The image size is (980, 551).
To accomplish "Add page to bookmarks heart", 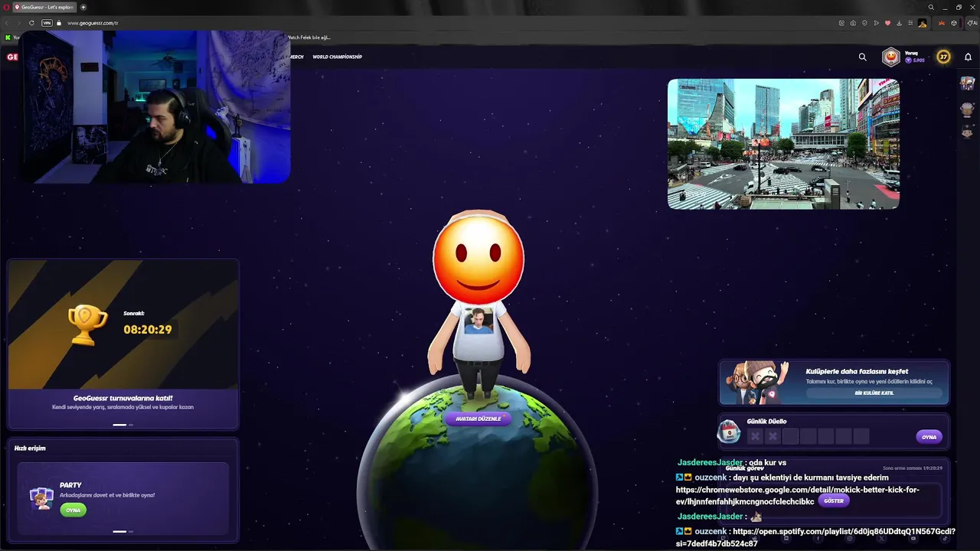I will 888,23.
